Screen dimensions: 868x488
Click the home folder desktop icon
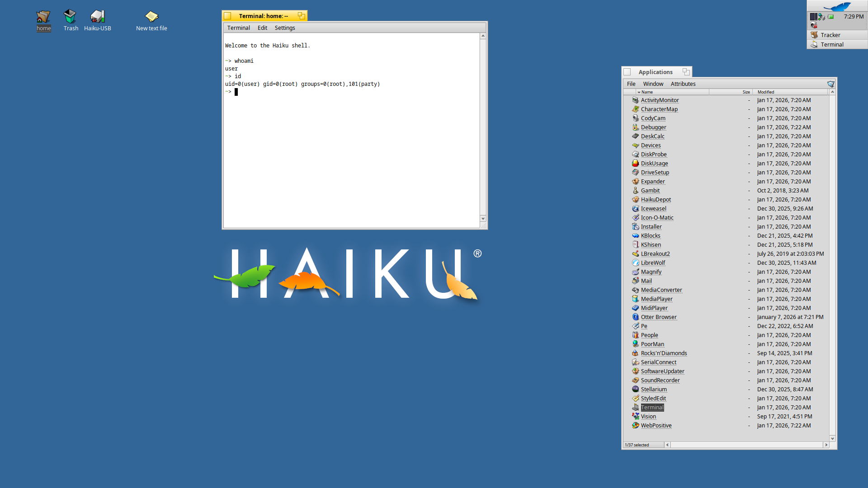43,17
